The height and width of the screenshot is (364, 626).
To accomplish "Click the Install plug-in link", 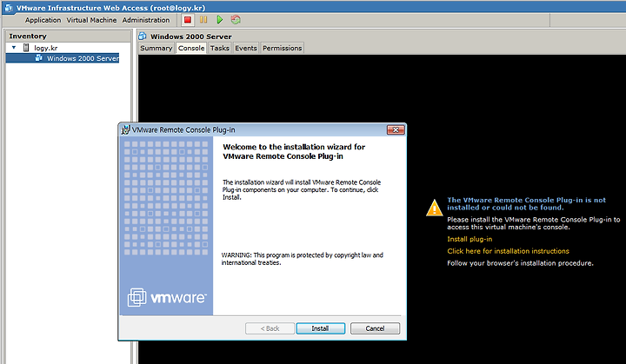I will 469,239.
